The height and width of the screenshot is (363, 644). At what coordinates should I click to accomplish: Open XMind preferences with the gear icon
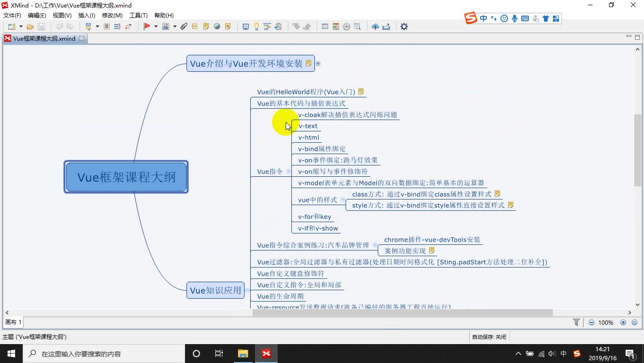coord(404,26)
